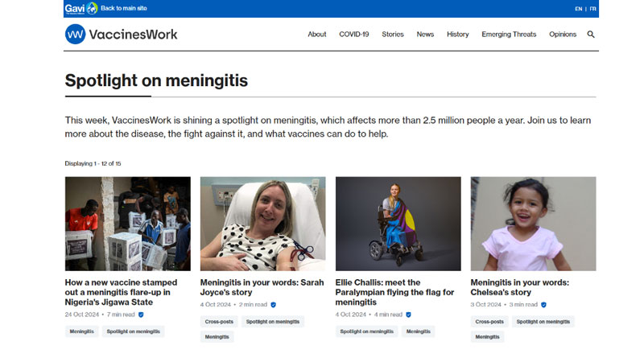
Task: Click verified shield beside Nigeria article date
Action: 141,315
